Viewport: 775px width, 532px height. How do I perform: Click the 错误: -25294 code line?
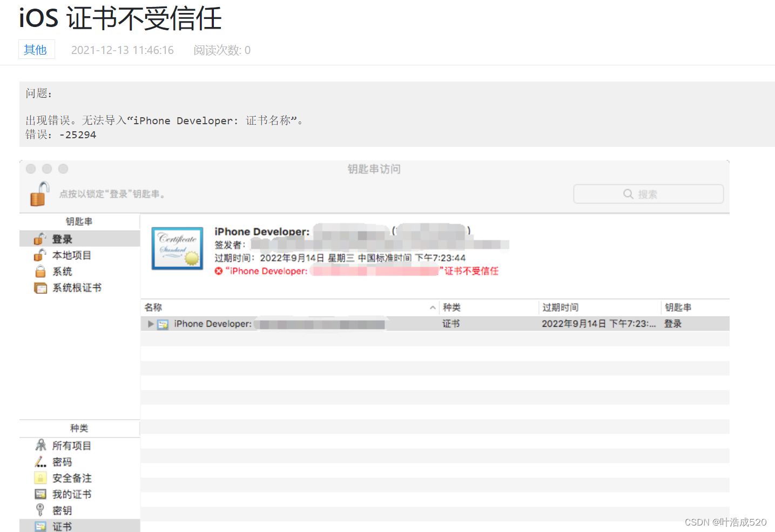(61, 134)
